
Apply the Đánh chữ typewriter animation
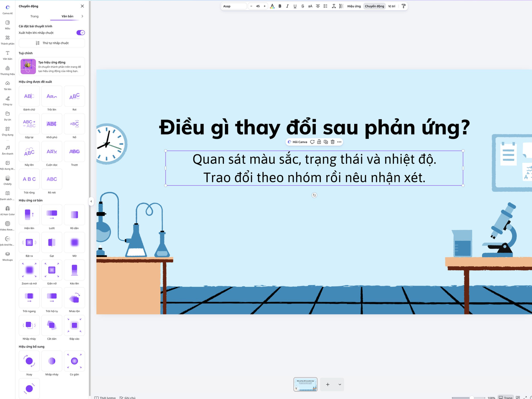tap(30, 97)
